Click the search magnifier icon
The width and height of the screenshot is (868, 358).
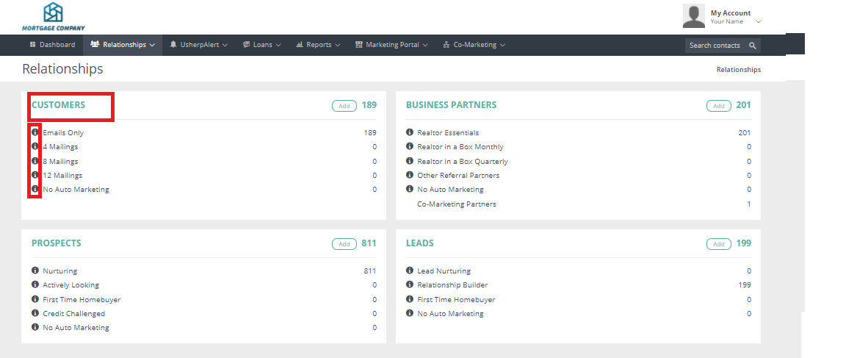tap(752, 46)
